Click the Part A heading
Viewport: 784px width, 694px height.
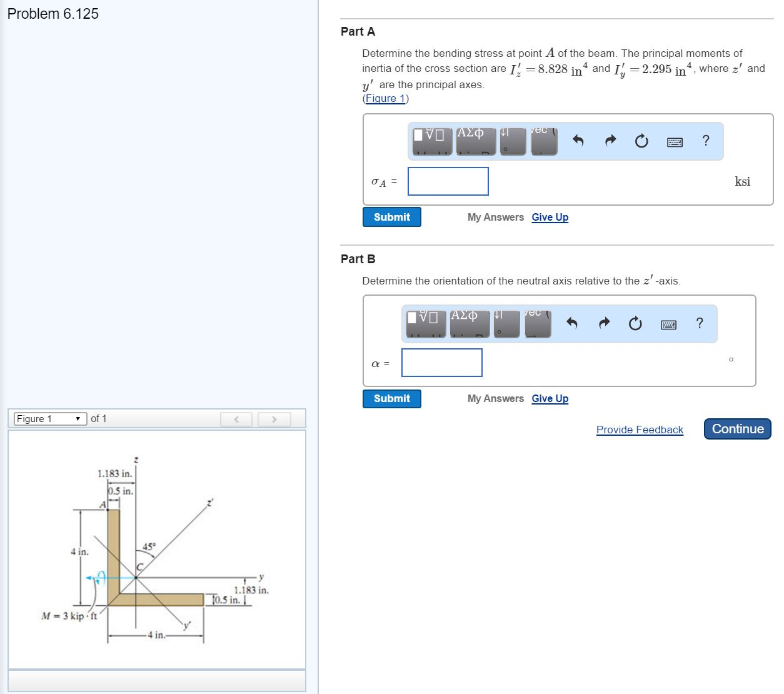[358, 31]
